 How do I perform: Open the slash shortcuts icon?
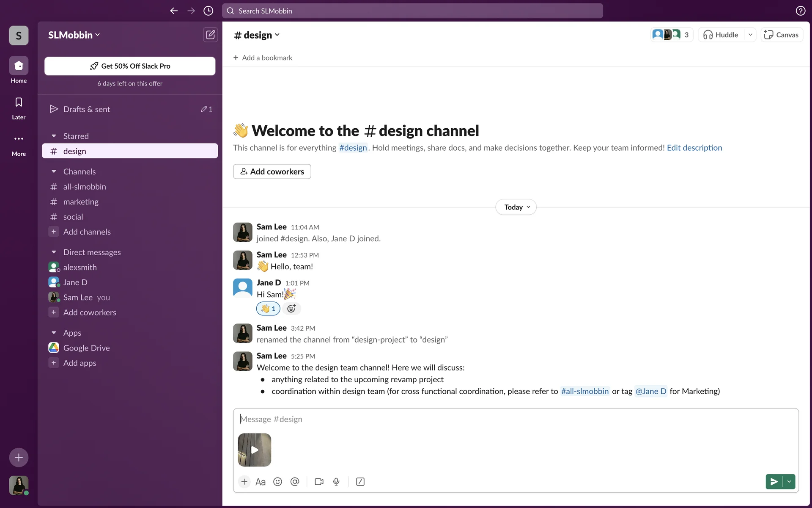(360, 482)
